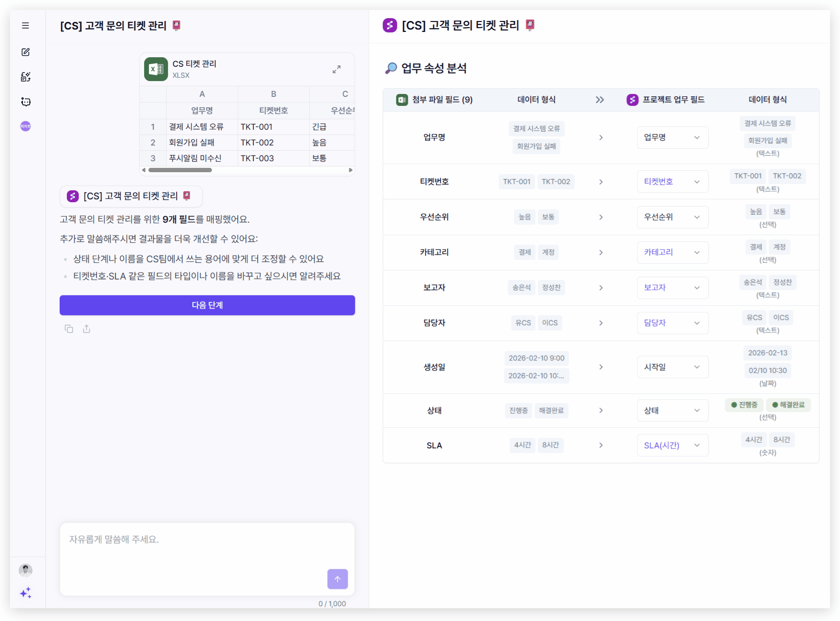Send message using the up-arrow button
This screenshot has height=621, width=840.
point(337,579)
